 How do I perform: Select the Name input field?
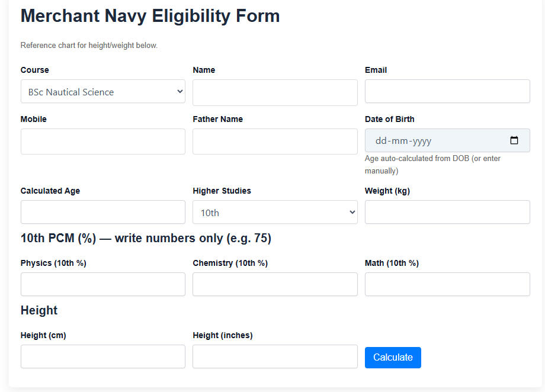pos(274,92)
